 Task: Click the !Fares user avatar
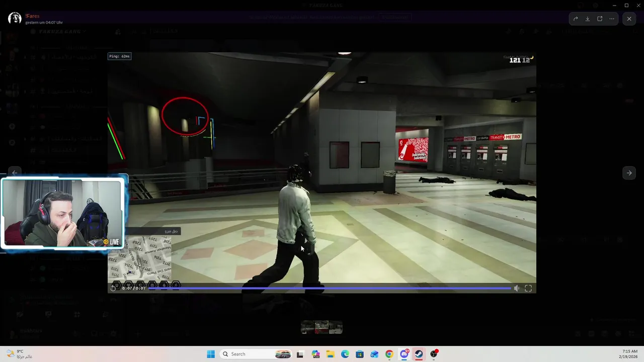click(15, 19)
